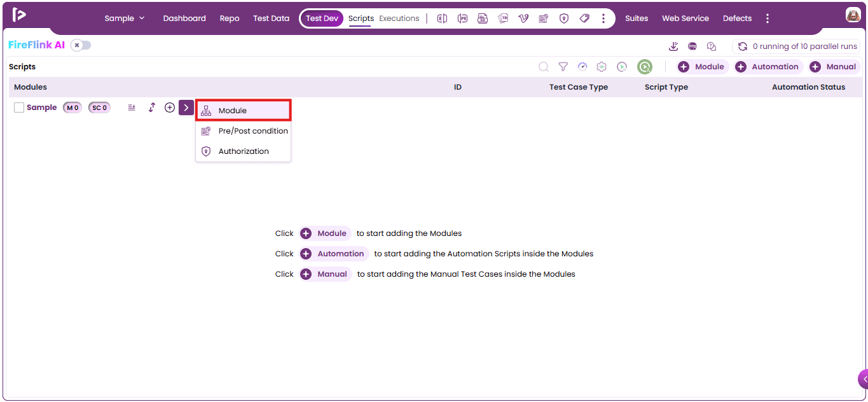Open the gear settings icon in the Scripts toolbar
The height and width of the screenshot is (402, 868).
(x=602, y=67)
